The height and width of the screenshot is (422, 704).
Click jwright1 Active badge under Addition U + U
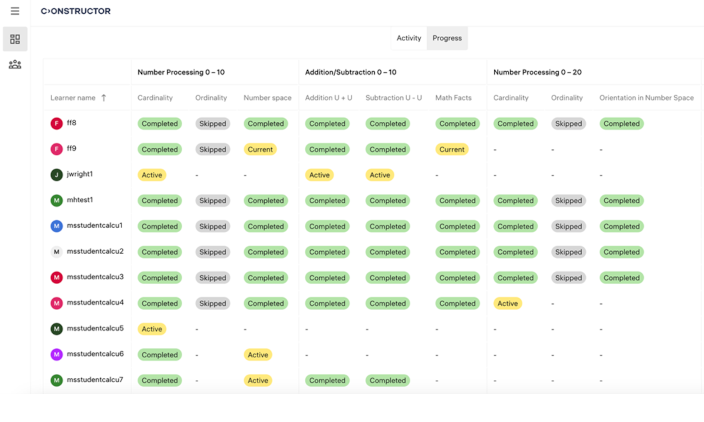click(319, 175)
